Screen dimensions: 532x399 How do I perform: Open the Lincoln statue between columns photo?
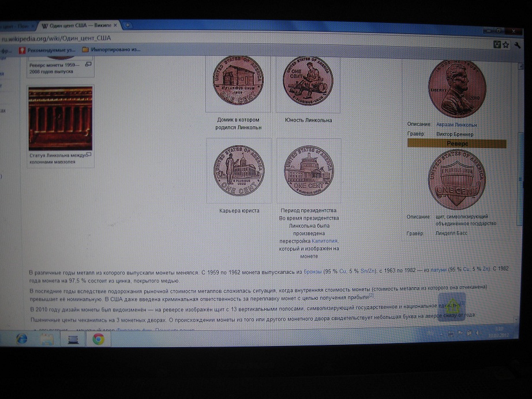(x=61, y=118)
